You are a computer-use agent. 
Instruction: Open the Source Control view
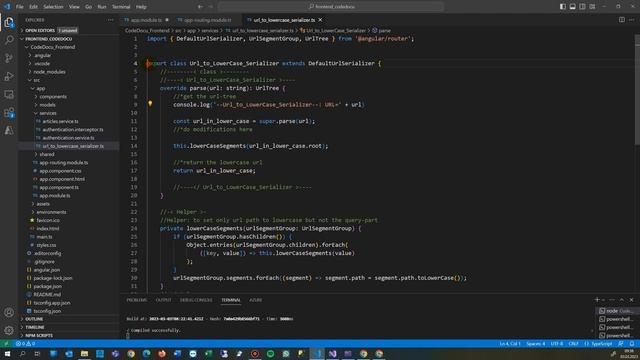(x=9, y=58)
